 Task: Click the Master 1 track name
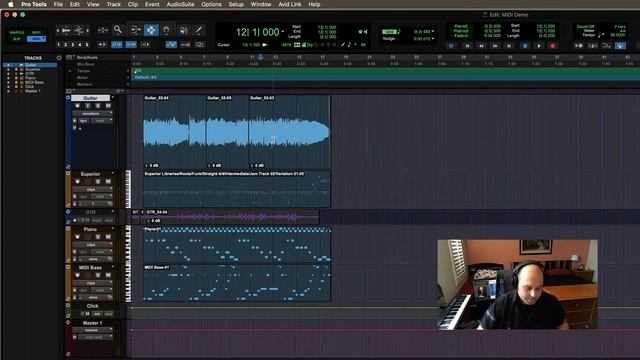point(92,323)
